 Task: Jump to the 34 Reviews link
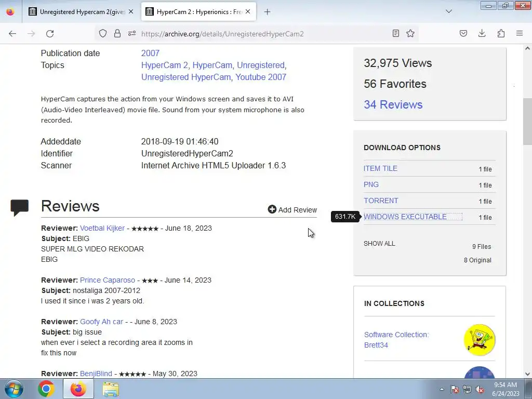tap(393, 104)
